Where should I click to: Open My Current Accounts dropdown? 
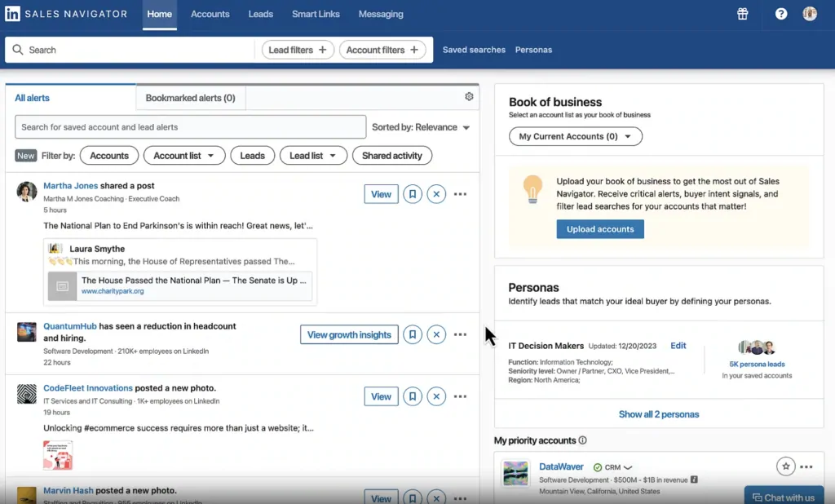[x=576, y=136]
